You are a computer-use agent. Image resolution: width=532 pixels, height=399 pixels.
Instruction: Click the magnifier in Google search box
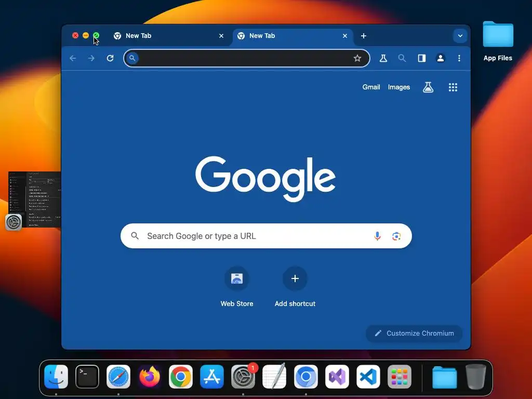tap(135, 235)
